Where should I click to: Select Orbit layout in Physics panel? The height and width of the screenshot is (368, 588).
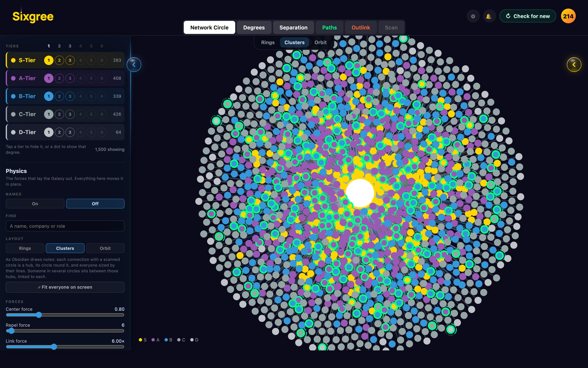coord(105,248)
